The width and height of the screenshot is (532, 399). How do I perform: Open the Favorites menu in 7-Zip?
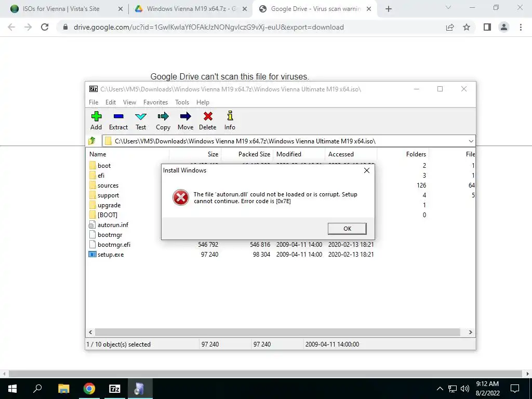pos(156,102)
